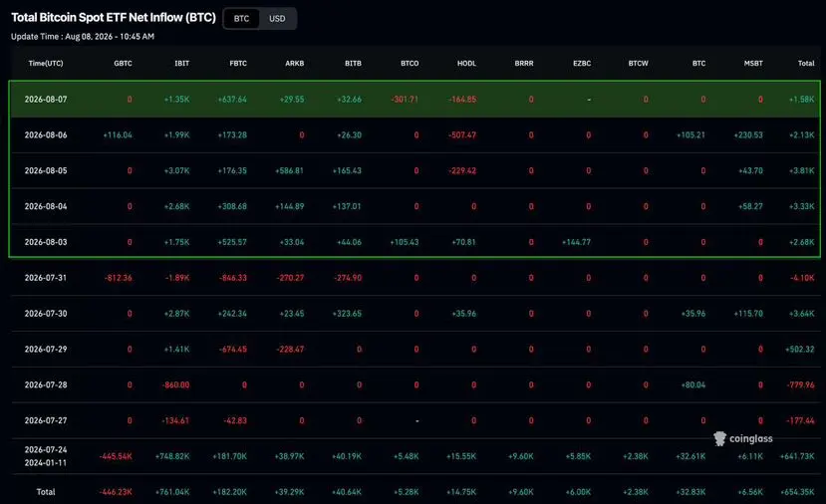Screen dimensions: 826x504
Task: Click the -445.54K GBTC value
Action: [116, 456]
